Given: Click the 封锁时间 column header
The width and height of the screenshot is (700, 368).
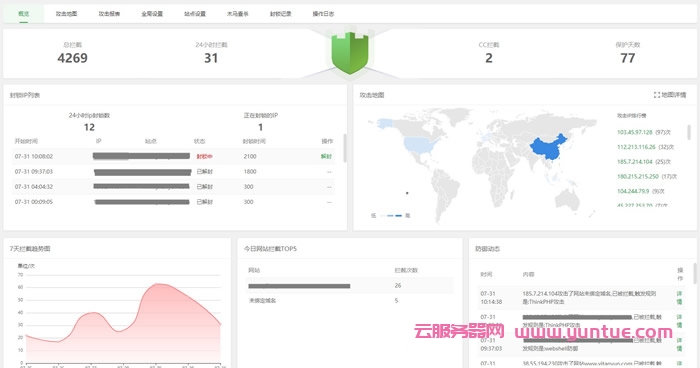Looking at the screenshot, I should click(254, 141).
